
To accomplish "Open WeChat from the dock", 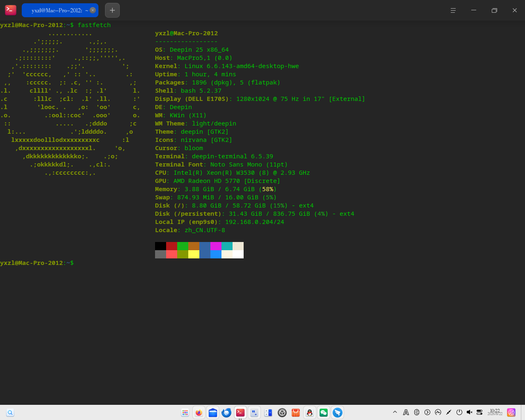I will (324, 413).
